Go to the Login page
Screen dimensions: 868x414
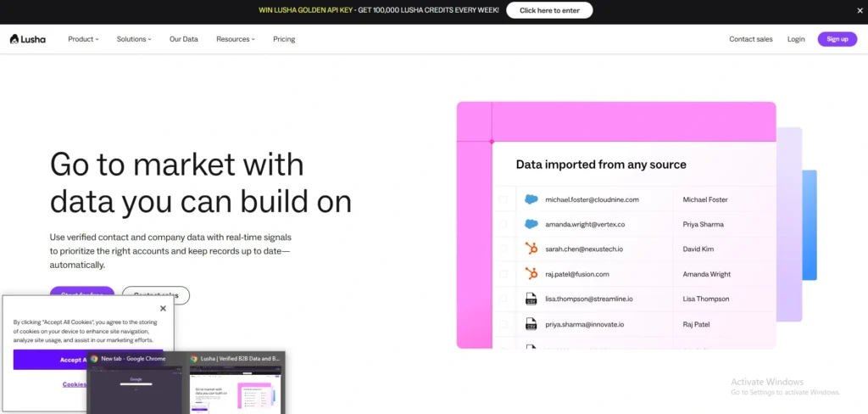click(796, 39)
